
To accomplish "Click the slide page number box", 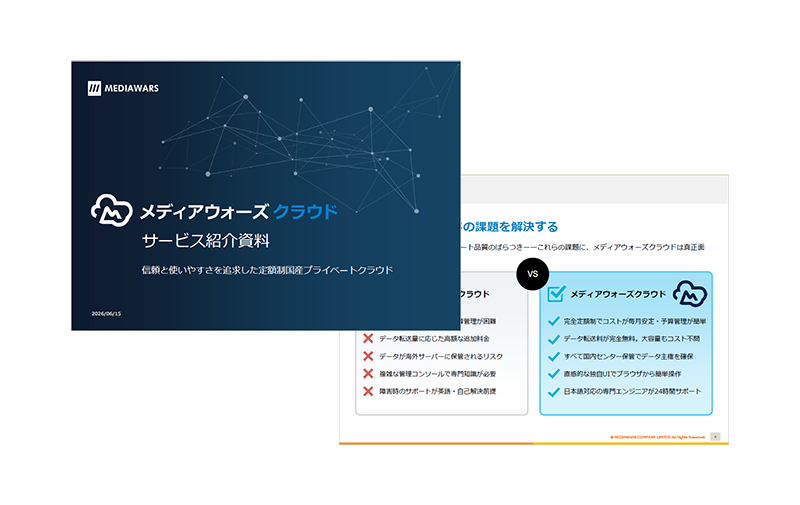I will (x=715, y=437).
